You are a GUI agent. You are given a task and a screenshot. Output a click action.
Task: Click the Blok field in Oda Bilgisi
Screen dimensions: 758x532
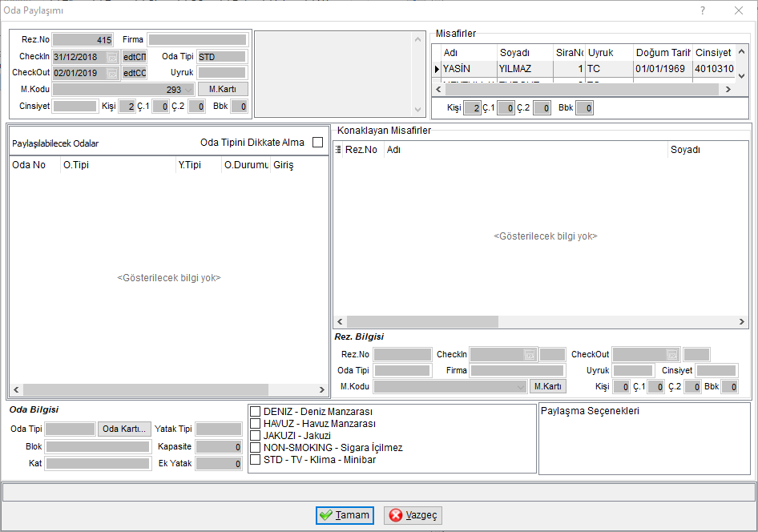tap(98, 447)
